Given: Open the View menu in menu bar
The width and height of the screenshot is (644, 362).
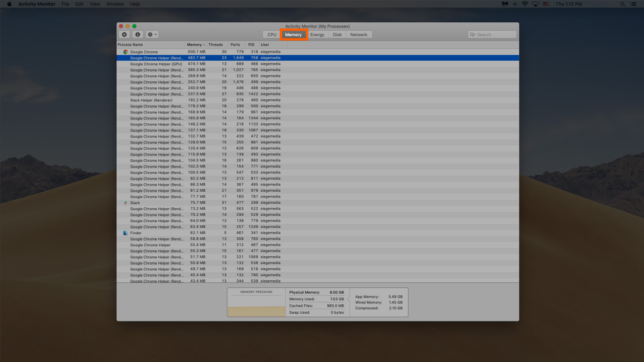Looking at the screenshot, I should pyautogui.click(x=95, y=4).
